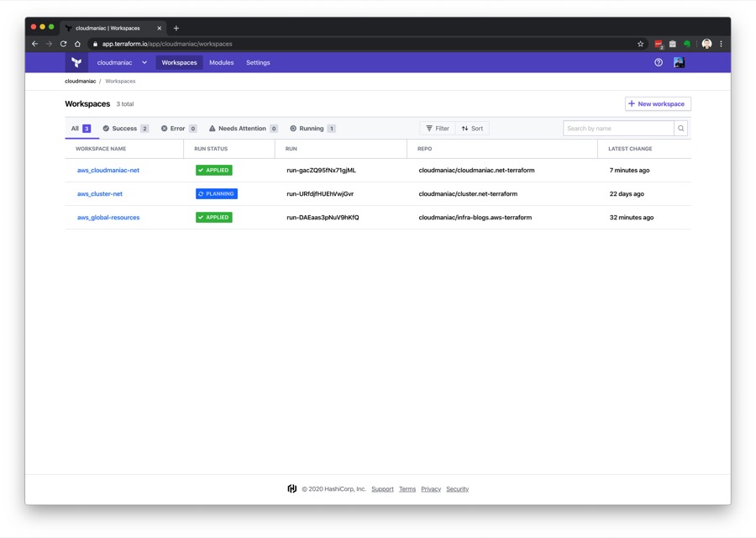Open the aws_cloudmaniac-net workspace

point(108,171)
